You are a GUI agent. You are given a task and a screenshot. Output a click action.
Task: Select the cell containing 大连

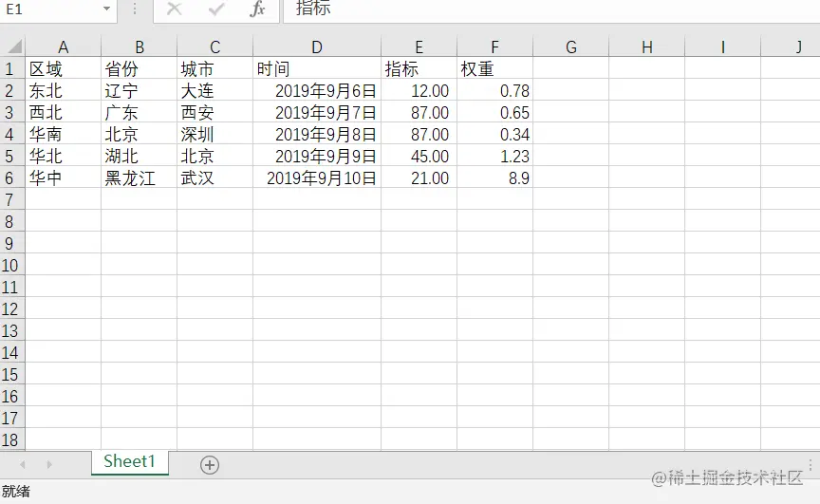coord(214,90)
